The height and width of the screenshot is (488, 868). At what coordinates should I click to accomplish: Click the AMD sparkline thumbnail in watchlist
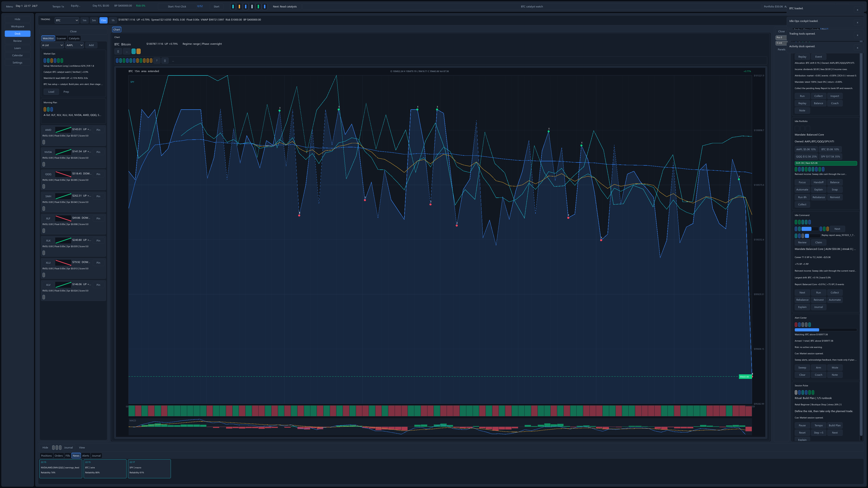point(63,130)
